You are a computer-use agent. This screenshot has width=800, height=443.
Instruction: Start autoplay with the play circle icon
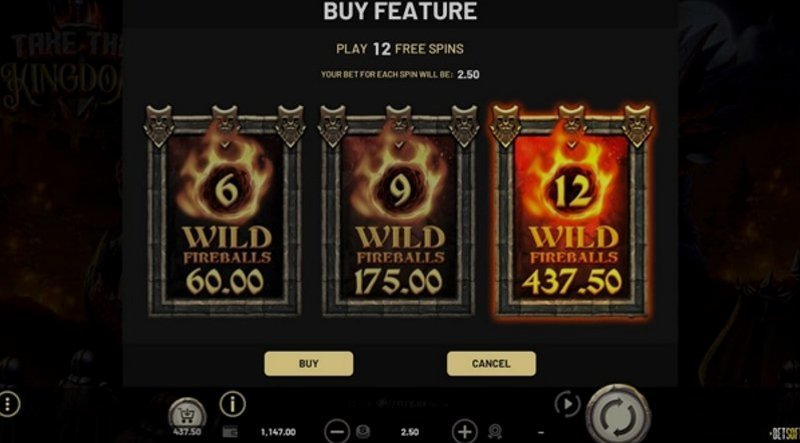(x=567, y=405)
